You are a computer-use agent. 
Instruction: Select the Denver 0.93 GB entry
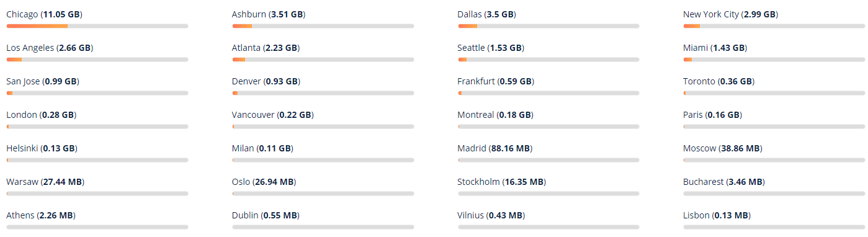coord(266,81)
